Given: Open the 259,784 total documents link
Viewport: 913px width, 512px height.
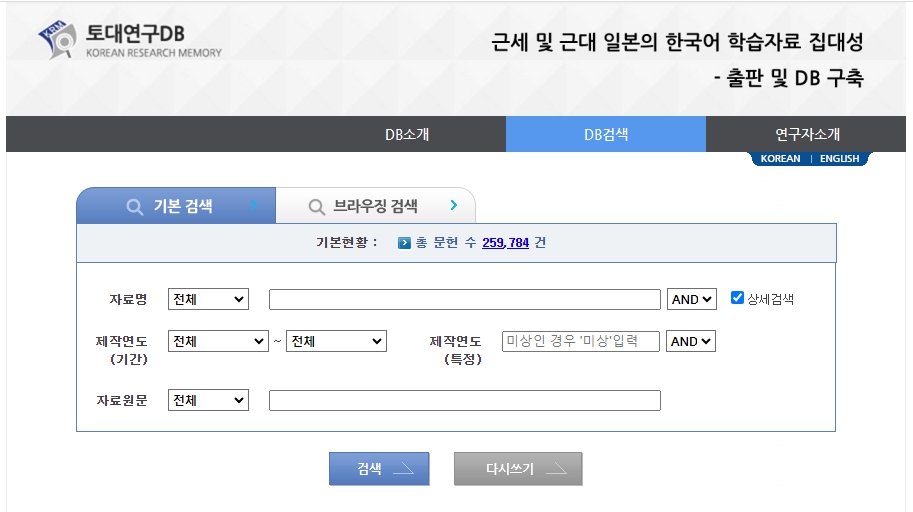Looking at the screenshot, I should click(x=505, y=243).
